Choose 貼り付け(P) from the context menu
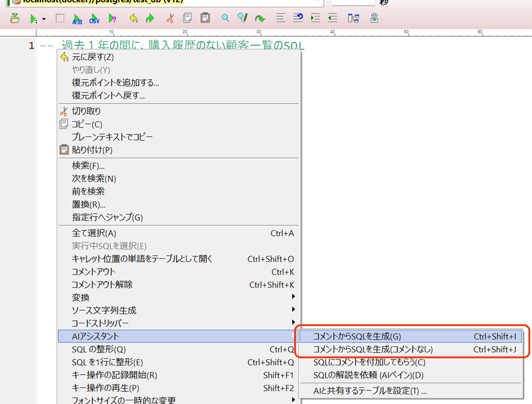The width and height of the screenshot is (532, 404). (179, 150)
